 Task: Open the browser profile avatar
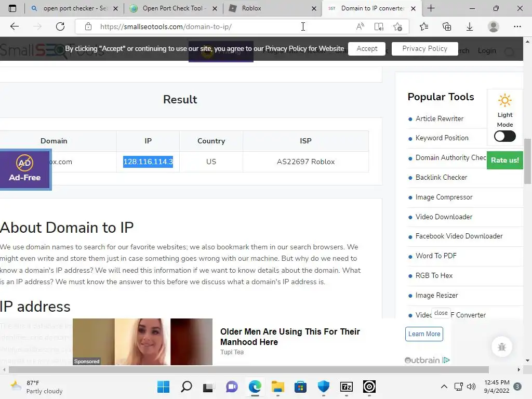tap(494, 26)
